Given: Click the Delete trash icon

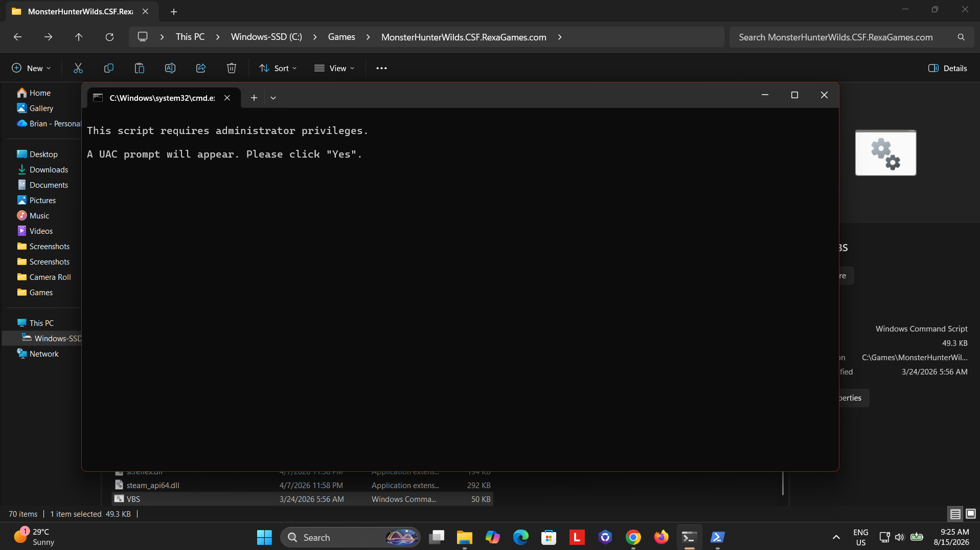Looking at the screenshot, I should click(x=232, y=68).
